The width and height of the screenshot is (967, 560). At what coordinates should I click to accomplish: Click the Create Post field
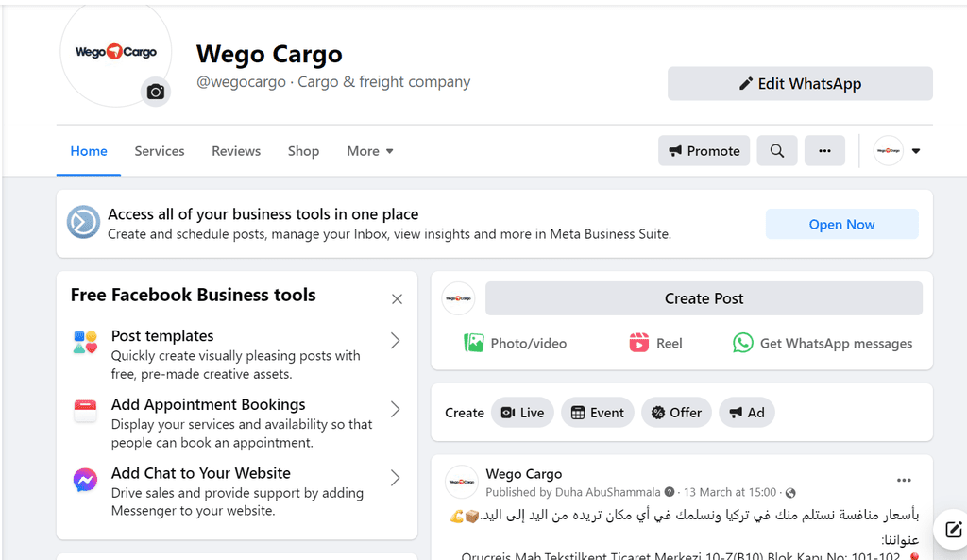click(704, 298)
